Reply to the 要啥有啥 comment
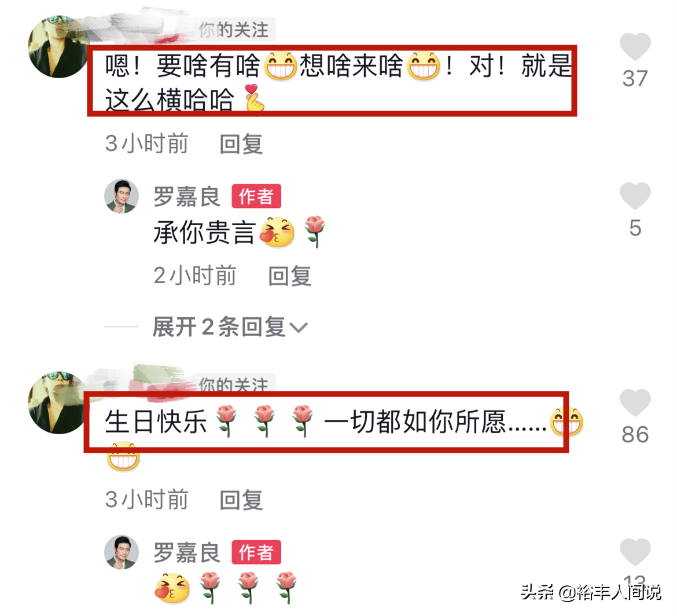Viewport: 677px width, 616px height. pos(241,144)
